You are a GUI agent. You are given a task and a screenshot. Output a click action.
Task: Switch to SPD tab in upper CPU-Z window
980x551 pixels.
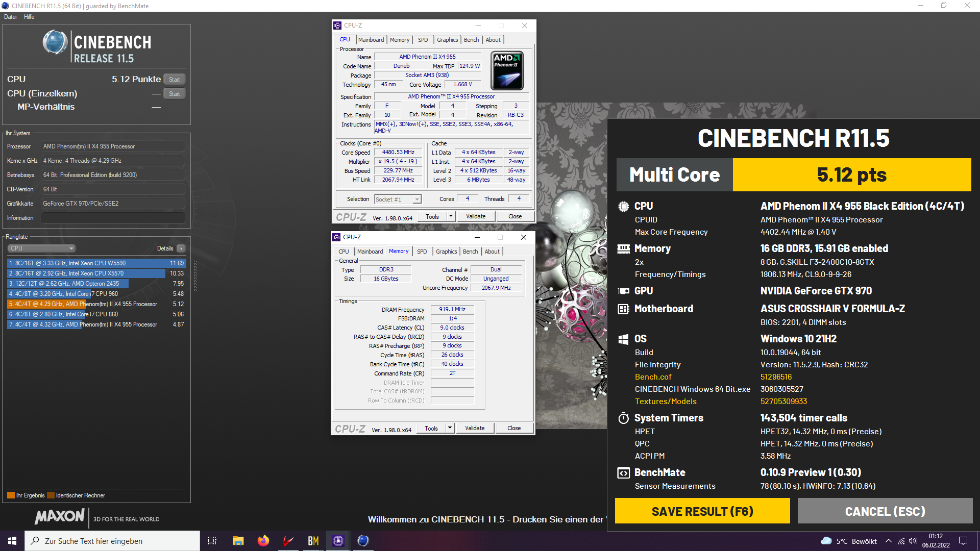click(423, 40)
